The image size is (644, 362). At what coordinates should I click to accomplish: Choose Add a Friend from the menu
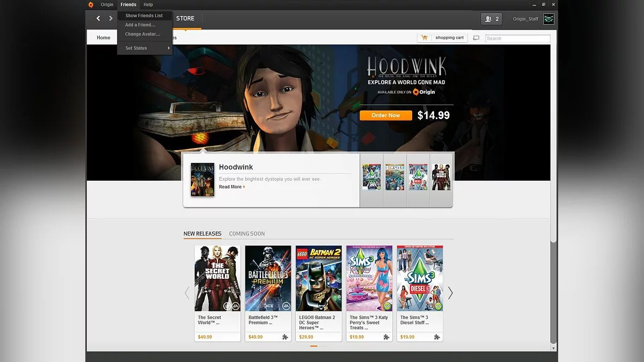tap(144, 25)
